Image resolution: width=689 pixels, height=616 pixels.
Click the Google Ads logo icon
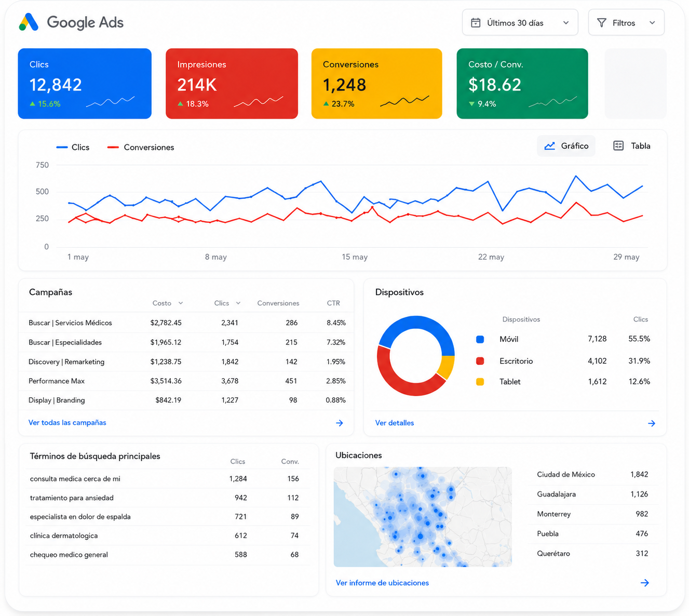pos(29,22)
